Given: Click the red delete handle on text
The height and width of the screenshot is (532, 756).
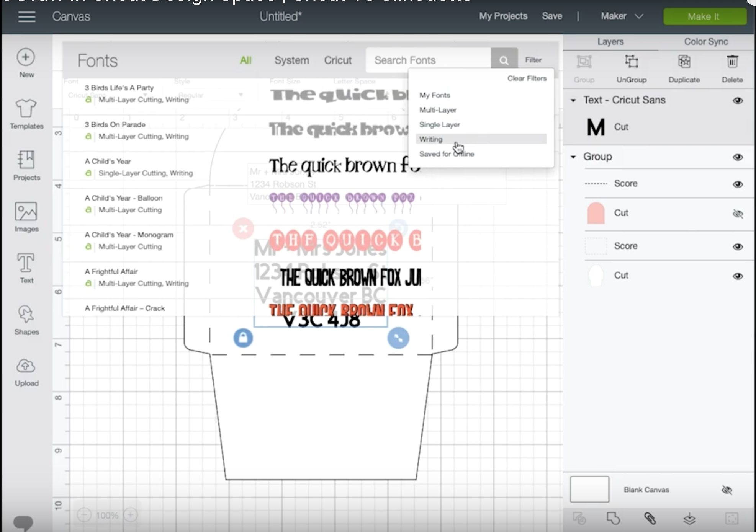Looking at the screenshot, I should [x=243, y=229].
